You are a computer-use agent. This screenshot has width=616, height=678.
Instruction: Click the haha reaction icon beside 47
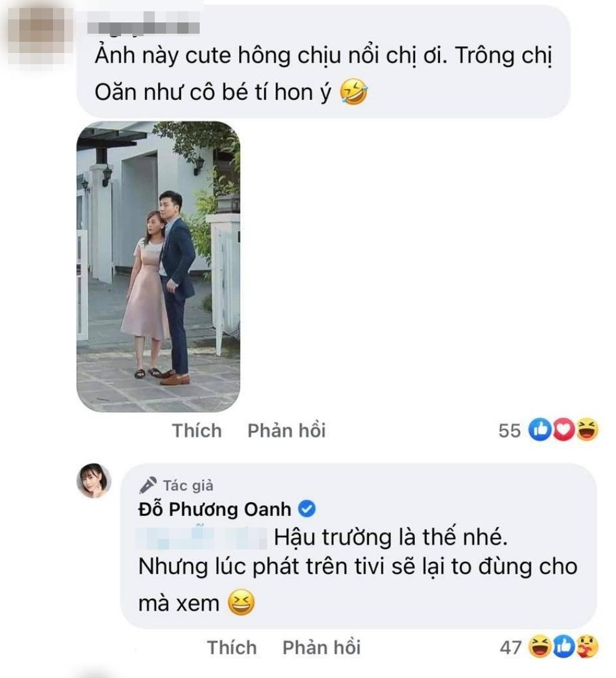540,647
